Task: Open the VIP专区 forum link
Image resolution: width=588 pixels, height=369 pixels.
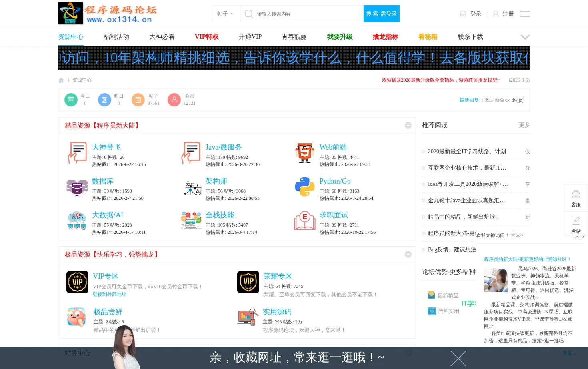Action: (x=106, y=276)
